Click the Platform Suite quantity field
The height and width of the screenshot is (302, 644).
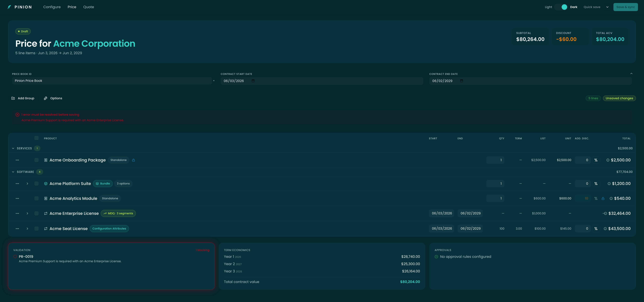coord(495,183)
